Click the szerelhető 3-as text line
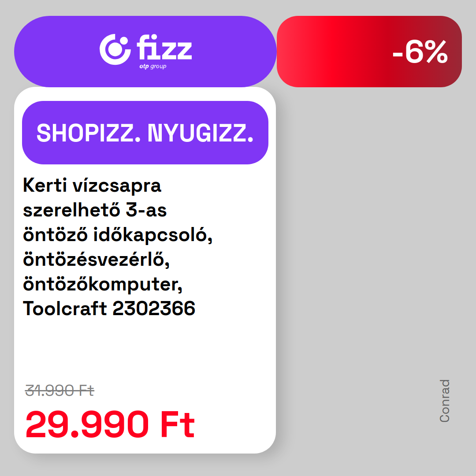This screenshot has width=476, height=476. [95, 210]
